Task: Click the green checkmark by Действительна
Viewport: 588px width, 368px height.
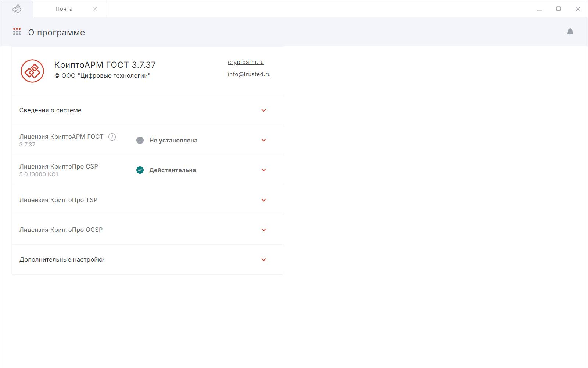Action: (x=140, y=170)
